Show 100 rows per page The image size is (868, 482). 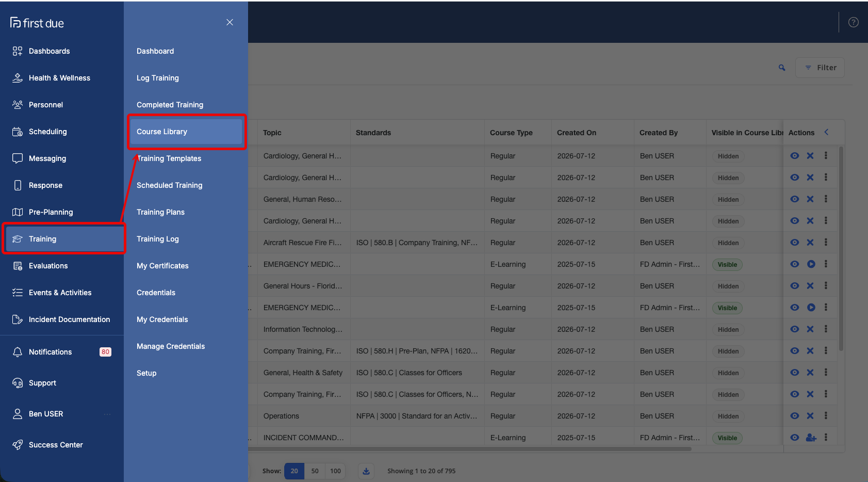click(335, 471)
